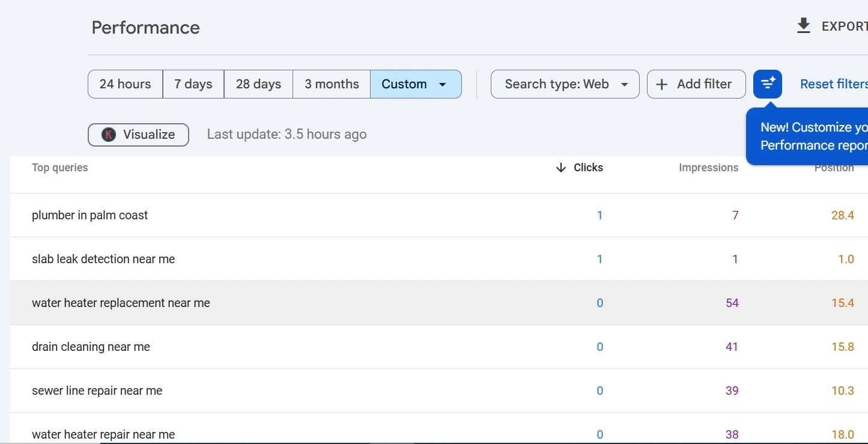Screen dimensions: 868x444
Task: Click the Performance page heading
Action: tap(145, 28)
